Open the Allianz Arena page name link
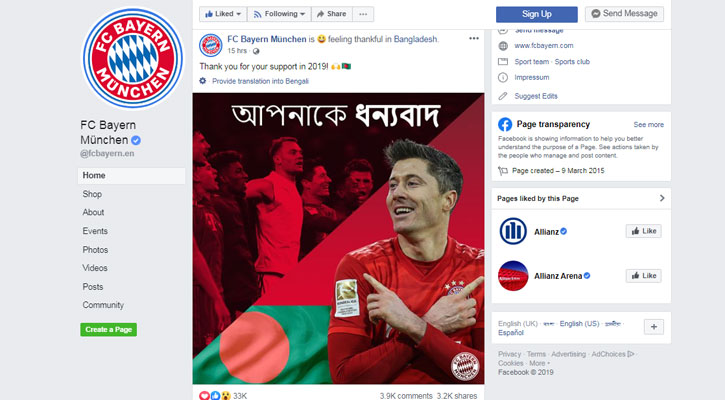The height and width of the screenshot is (400, 725). coord(558,276)
